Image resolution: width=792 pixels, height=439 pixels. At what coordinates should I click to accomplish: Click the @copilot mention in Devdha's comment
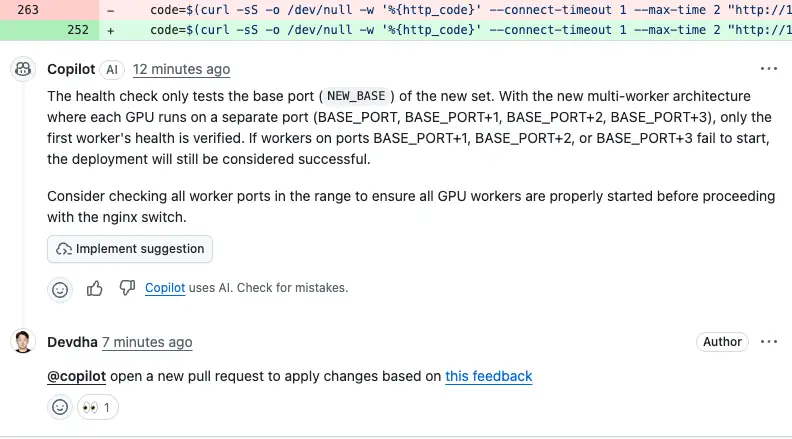(x=78, y=376)
